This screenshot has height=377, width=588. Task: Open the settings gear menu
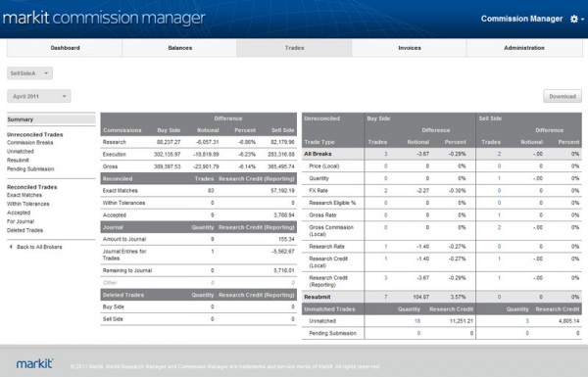pos(577,19)
